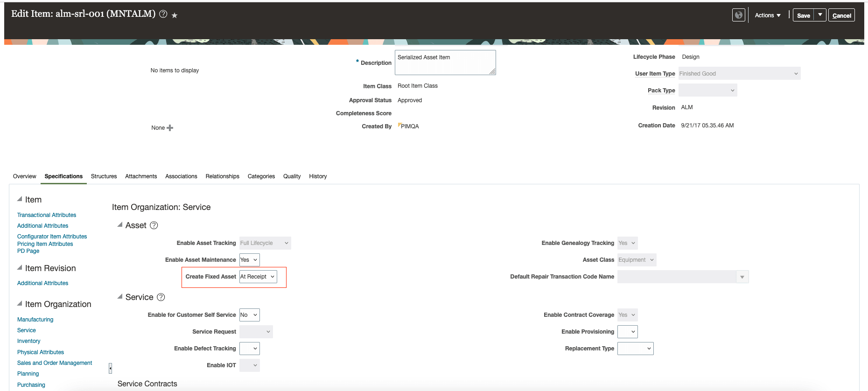868x391 pixels.
Task: Open the Enable IOT dropdown
Action: [250, 365]
